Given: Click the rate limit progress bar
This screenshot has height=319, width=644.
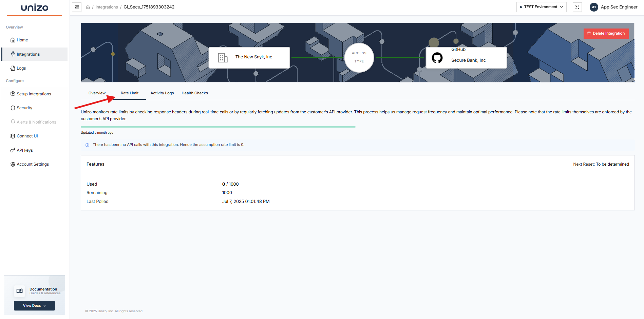Looking at the screenshot, I should (x=218, y=126).
